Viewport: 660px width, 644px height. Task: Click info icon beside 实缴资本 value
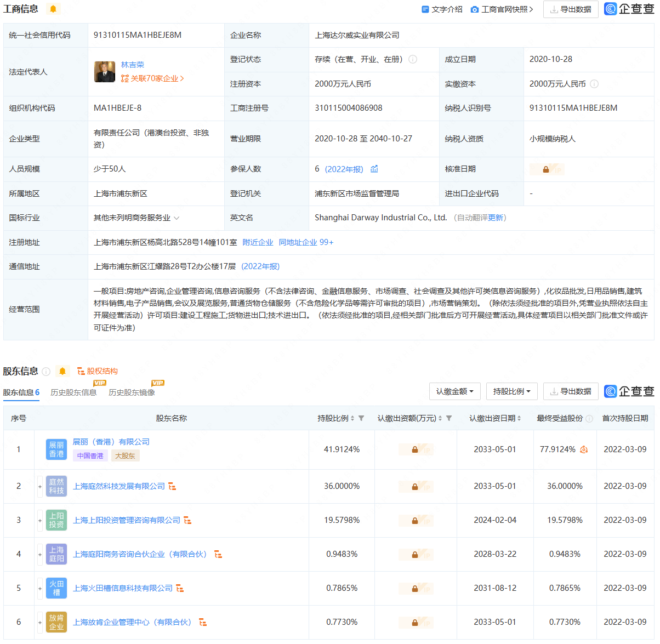(x=594, y=84)
